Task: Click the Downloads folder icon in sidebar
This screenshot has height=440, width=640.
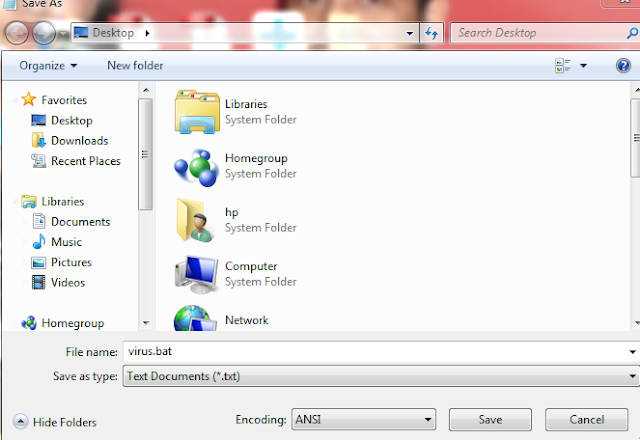Action: pyautogui.click(x=39, y=140)
